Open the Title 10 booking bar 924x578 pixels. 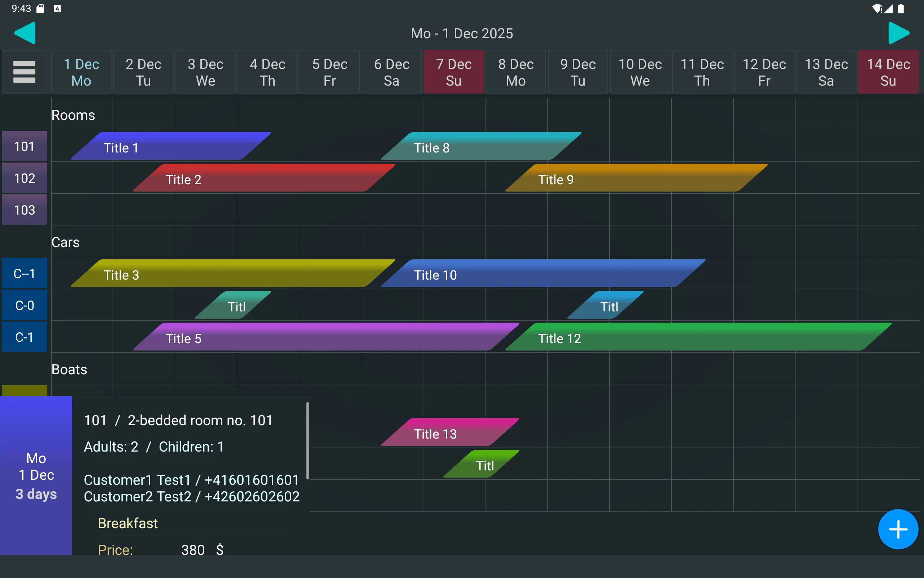pos(543,273)
